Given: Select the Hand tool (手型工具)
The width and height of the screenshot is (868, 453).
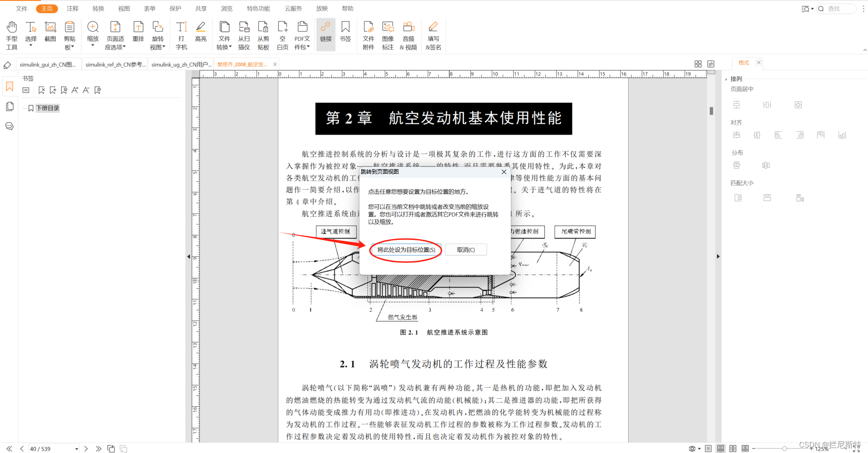Looking at the screenshot, I should tap(12, 35).
